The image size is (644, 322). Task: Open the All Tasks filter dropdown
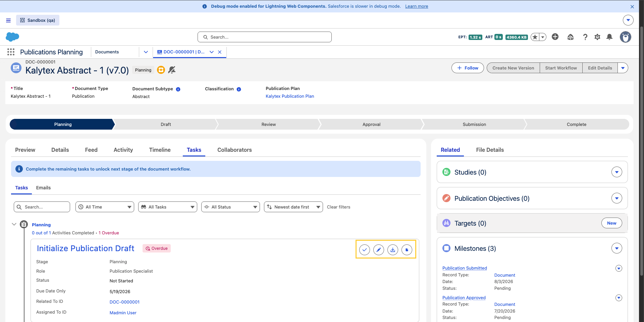[x=167, y=207]
